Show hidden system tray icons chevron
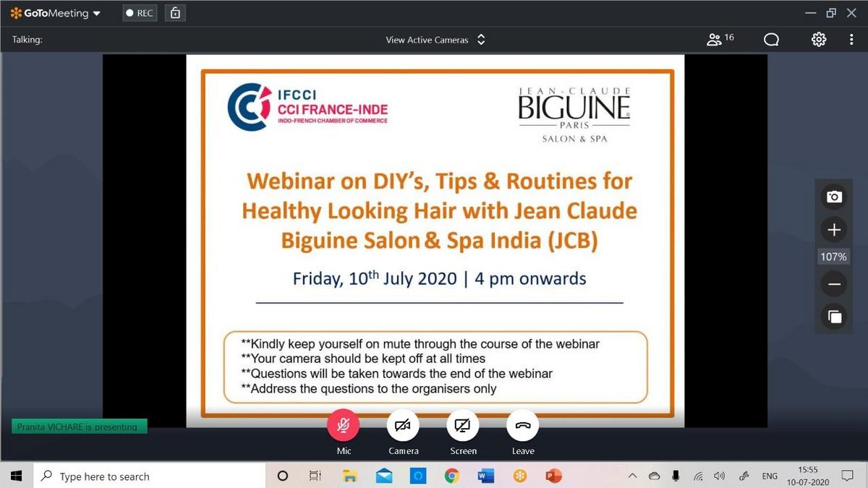 633,476
